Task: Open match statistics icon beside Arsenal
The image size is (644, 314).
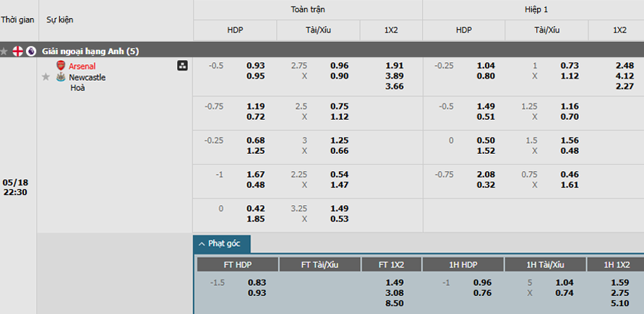Action: (x=182, y=65)
